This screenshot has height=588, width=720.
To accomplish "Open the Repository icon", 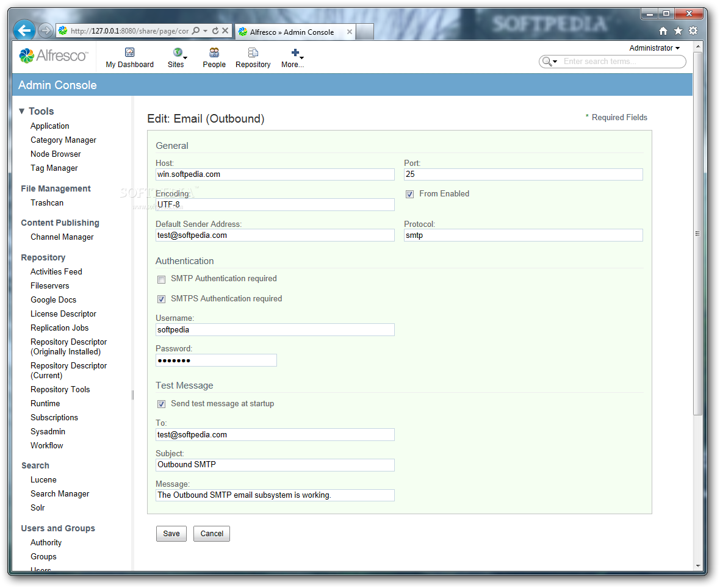I will [253, 52].
